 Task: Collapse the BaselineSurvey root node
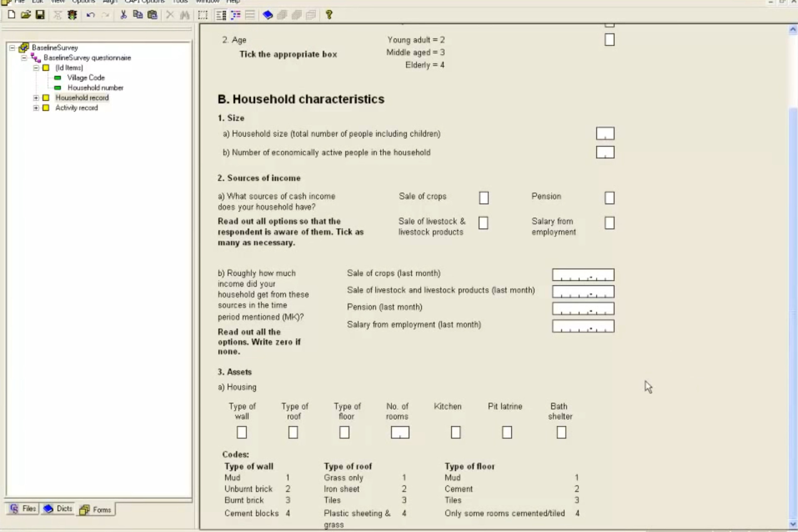(13, 48)
